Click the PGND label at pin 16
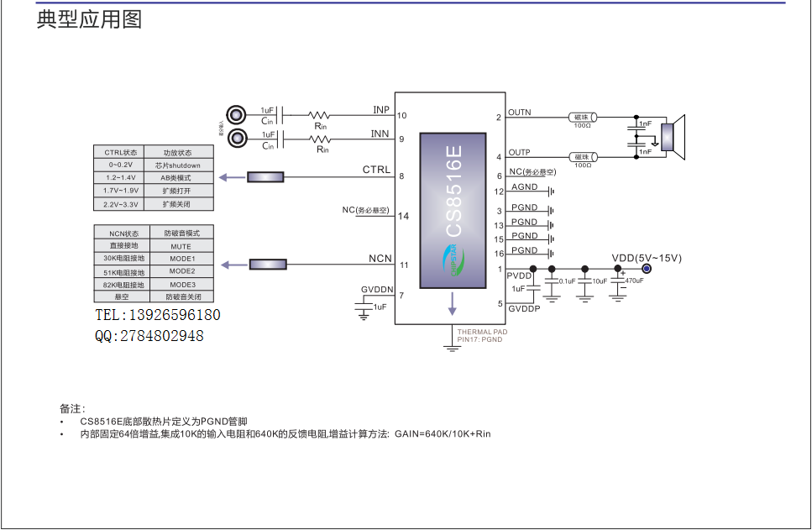The height and width of the screenshot is (530, 812). [524, 250]
